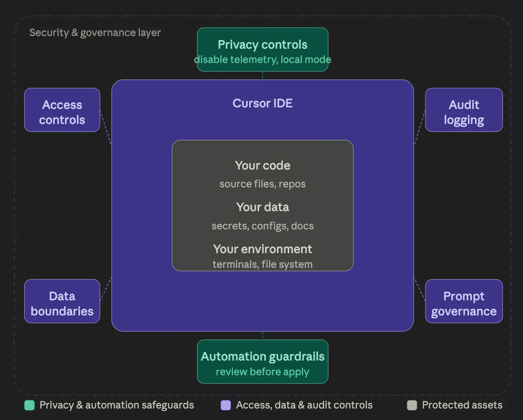Screen dimensions: 523x420
Task: Select the 'terminals, file system' text
Action: click(263, 264)
